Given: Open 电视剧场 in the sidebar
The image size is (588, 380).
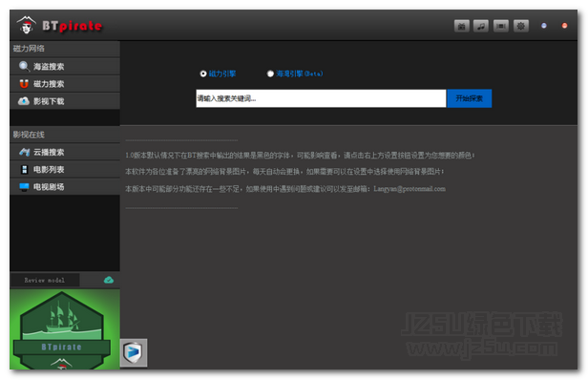Looking at the screenshot, I should [65, 187].
